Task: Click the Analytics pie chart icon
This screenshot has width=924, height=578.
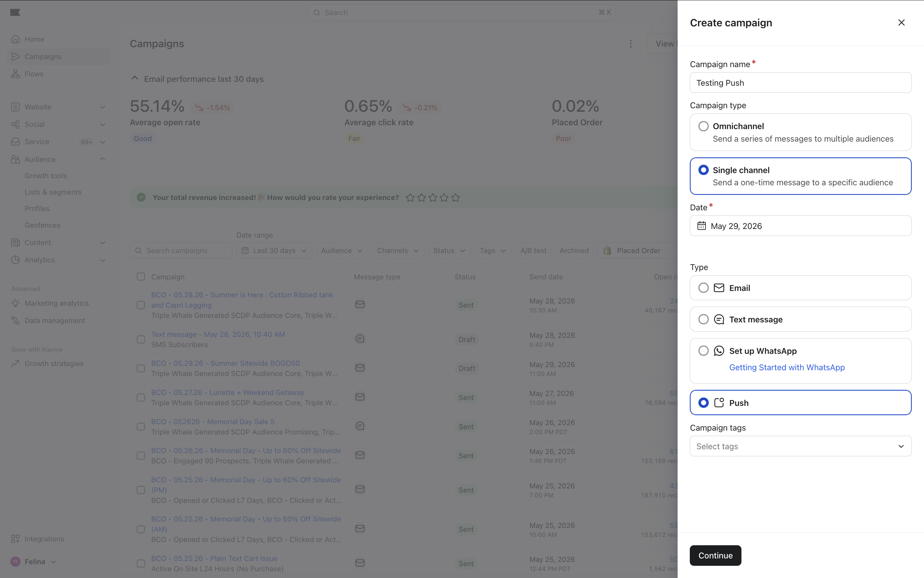Action: click(15, 259)
